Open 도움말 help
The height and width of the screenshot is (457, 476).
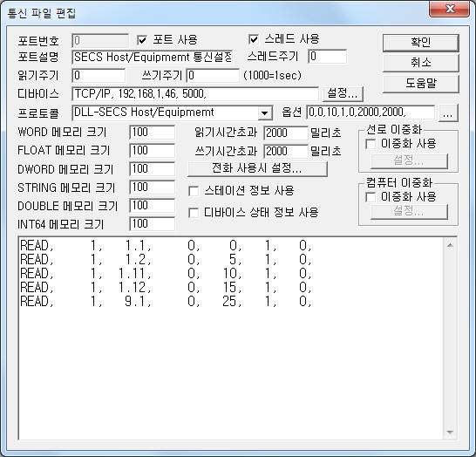(x=420, y=83)
